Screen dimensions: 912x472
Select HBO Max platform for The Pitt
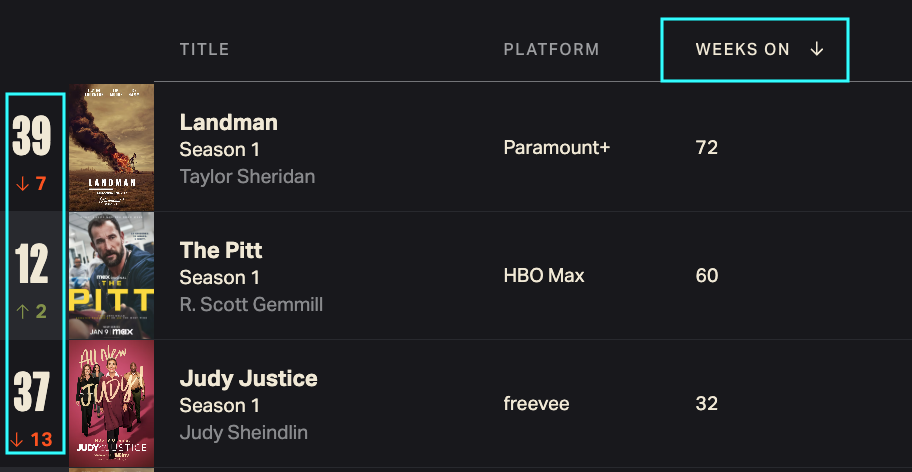[x=544, y=275]
